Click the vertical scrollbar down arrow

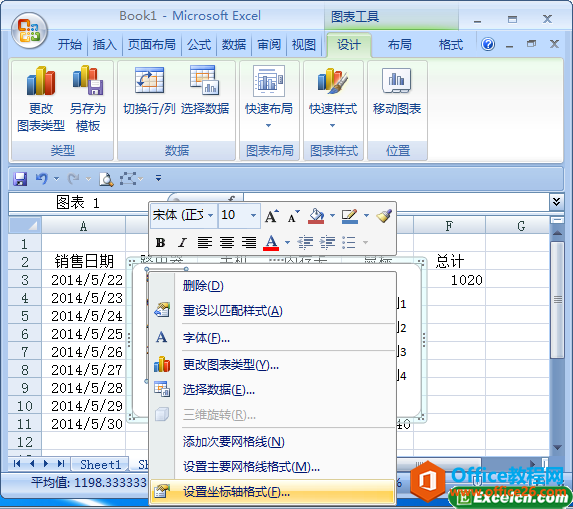pos(557,448)
